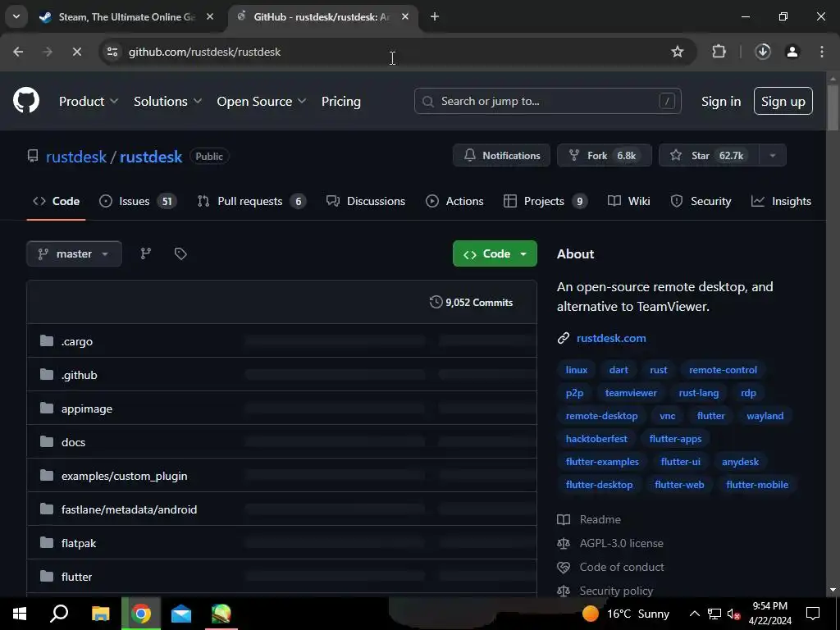
Task: Click the Notifications button
Action: tap(501, 155)
